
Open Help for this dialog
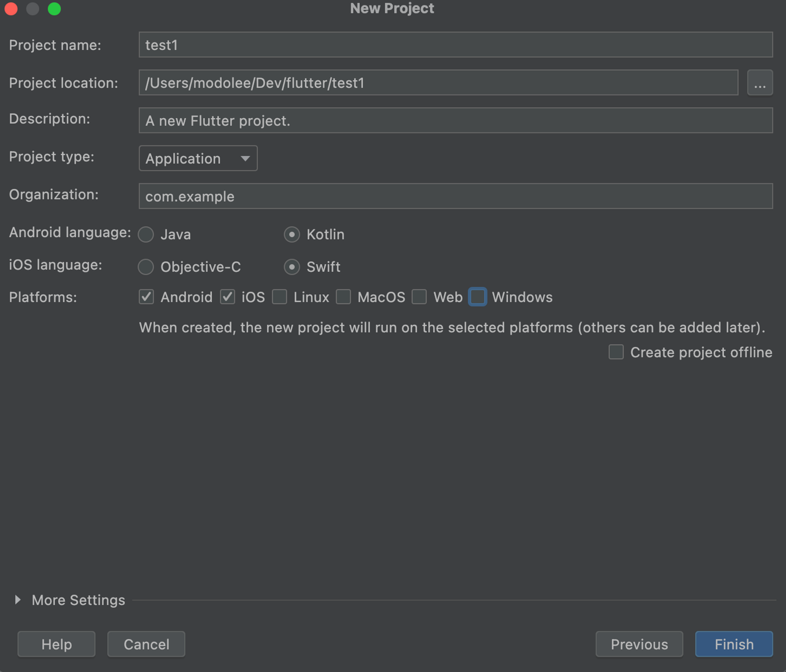pyautogui.click(x=57, y=644)
